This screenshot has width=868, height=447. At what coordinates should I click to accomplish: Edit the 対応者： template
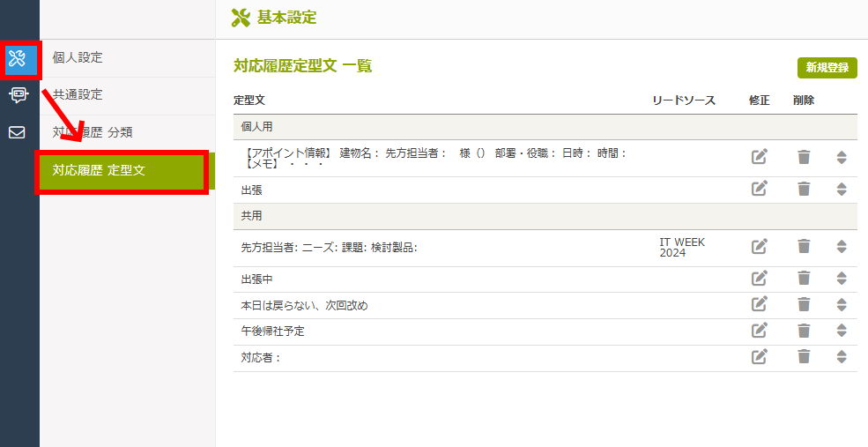coord(759,357)
